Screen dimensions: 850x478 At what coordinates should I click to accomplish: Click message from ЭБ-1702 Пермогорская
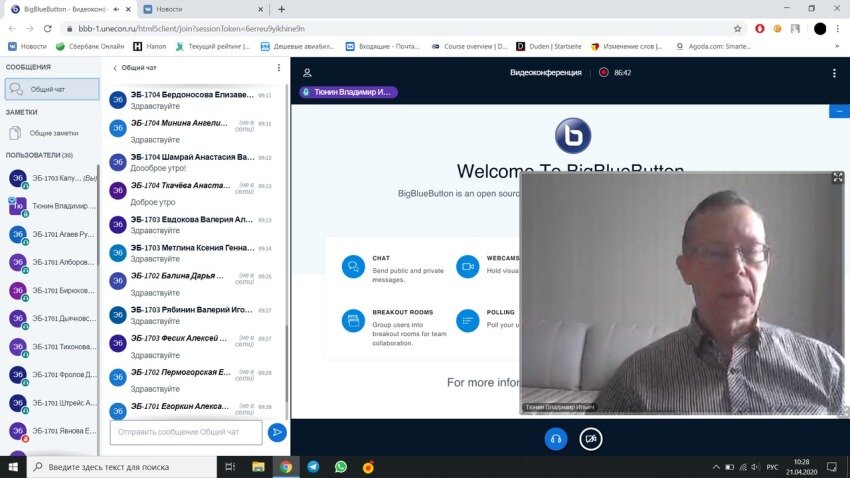pyautogui.click(x=191, y=380)
